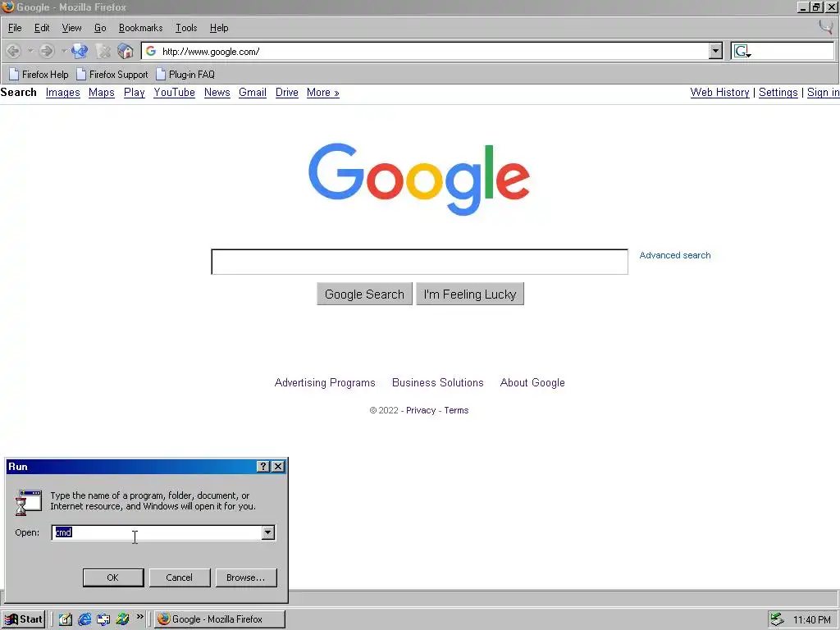Open the Forward history dropdown arrow
Viewport: 840px width, 630px height.
tap(64, 52)
